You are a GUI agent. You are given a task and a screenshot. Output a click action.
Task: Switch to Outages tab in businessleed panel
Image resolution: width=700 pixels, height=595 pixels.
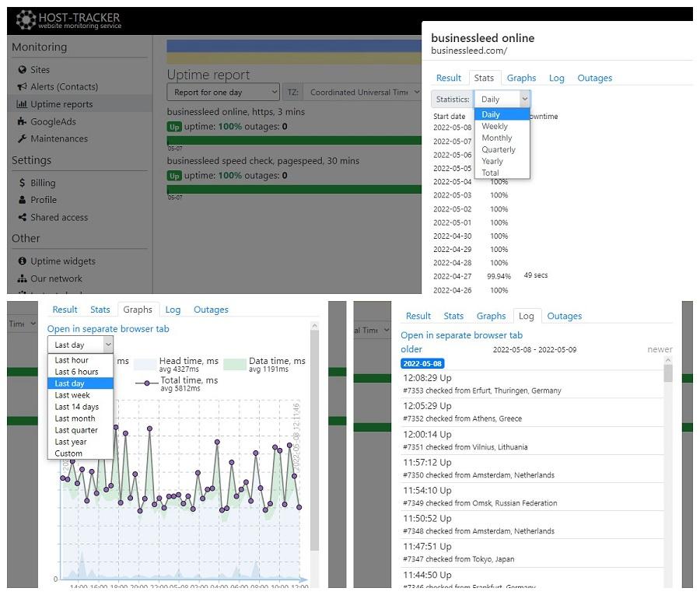click(595, 78)
